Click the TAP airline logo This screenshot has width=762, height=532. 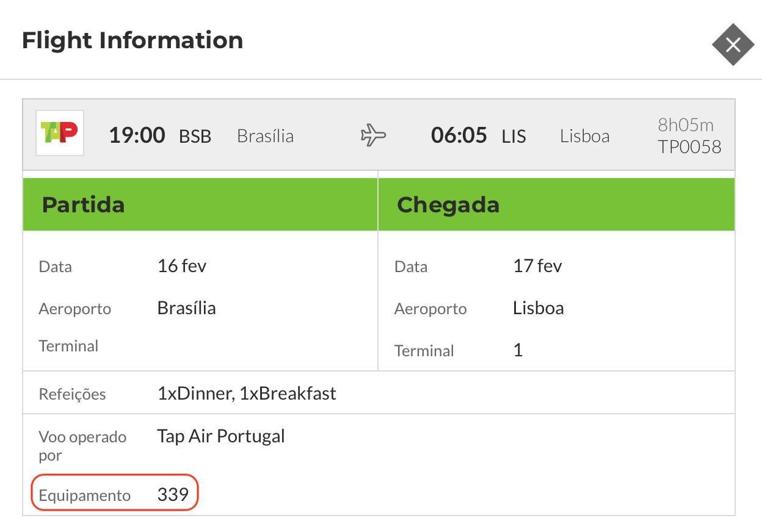pos(59,132)
